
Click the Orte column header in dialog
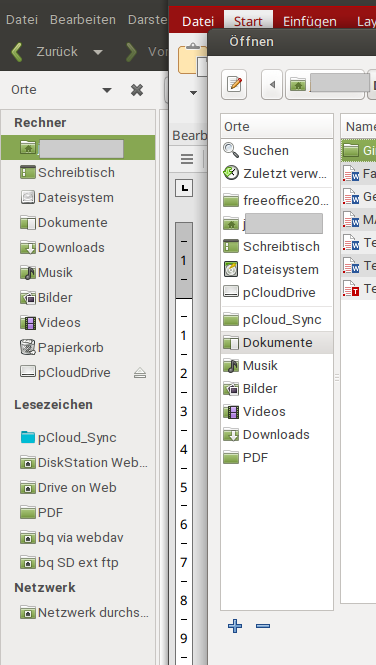pos(277,126)
